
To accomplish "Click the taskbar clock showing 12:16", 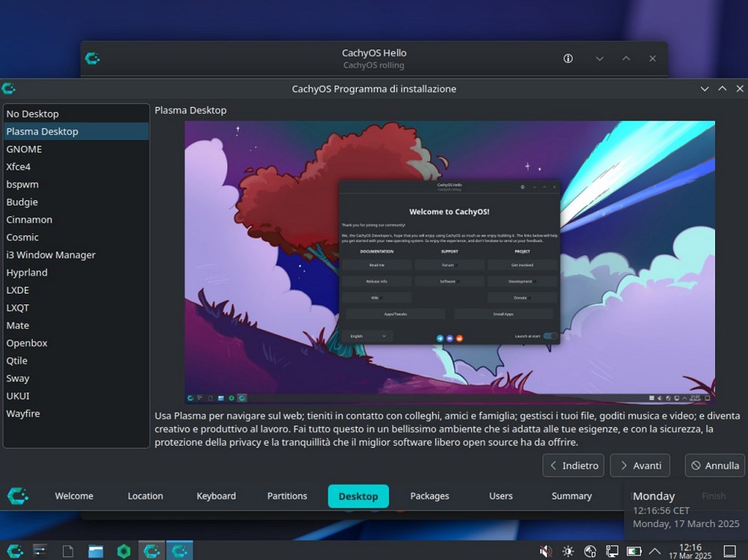I will [x=690, y=552].
